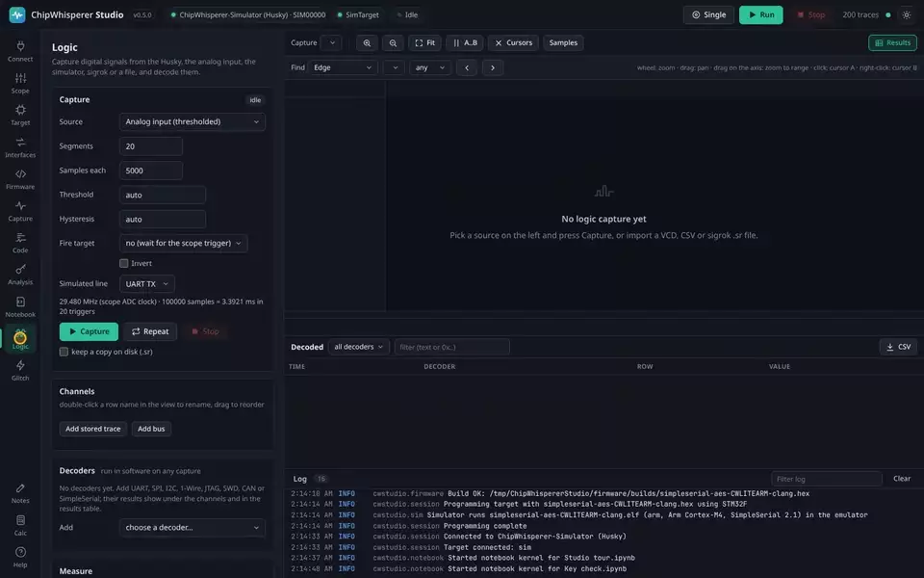This screenshot has width=924, height=578.
Task: Click the SimTarget status label
Action: pyautogui.click(x=358, y=14)
